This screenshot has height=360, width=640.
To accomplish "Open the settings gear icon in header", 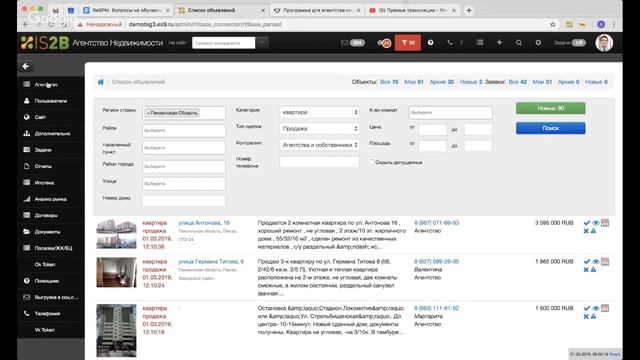I will 538,42.
